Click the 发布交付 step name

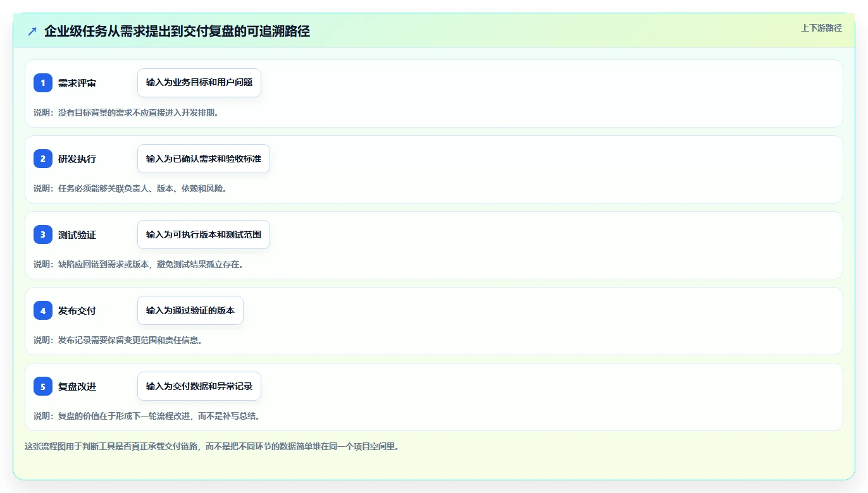tap(77, 311)
